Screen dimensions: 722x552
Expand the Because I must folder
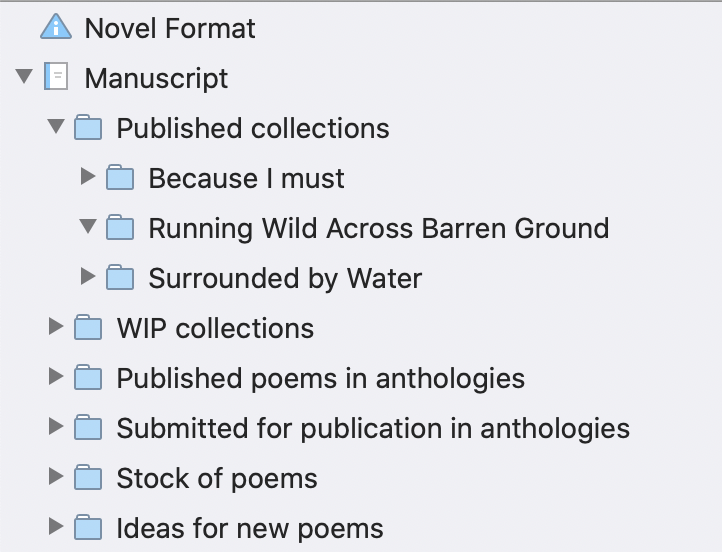87,176
